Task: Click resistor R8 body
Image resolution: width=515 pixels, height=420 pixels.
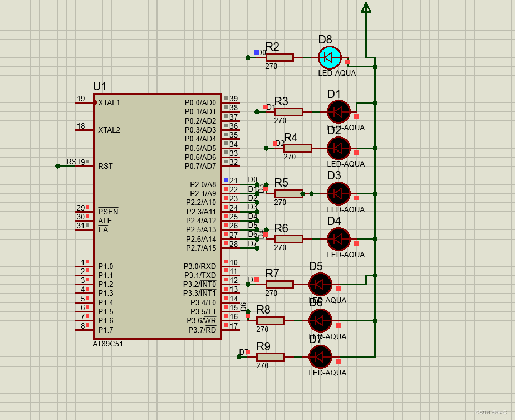Action: point(271,320)
